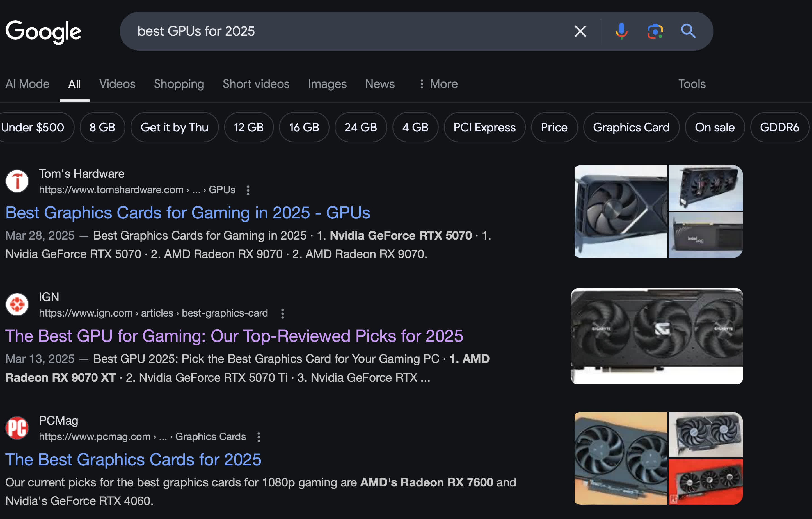Click the IGN triple-fan GPU thumbnail
This screenshot has width=812, height=519.
657,336
